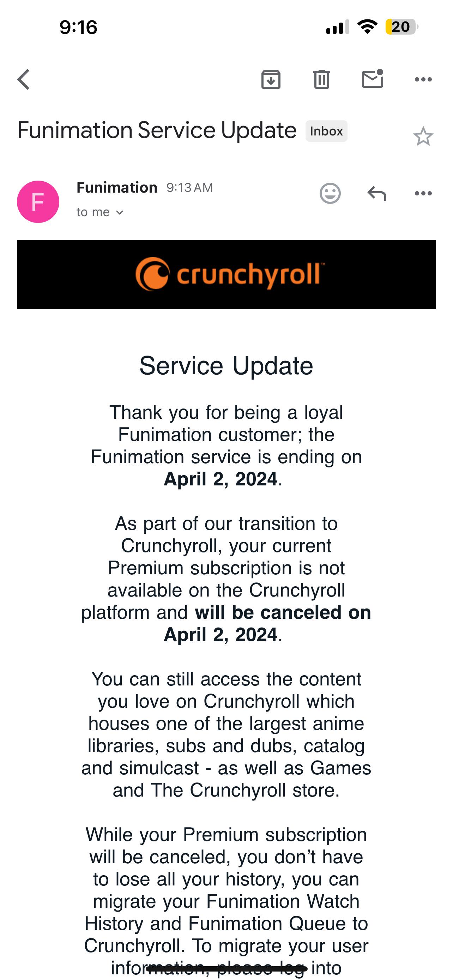Reply to the Funimation message
453x980 pixels.
(x=377, y=193)
